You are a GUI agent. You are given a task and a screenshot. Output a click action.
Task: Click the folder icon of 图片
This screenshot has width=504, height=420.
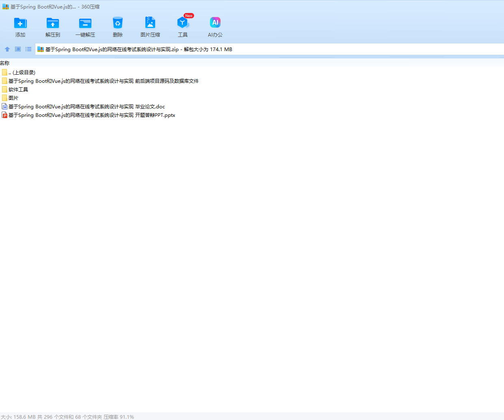click(4, 98)
